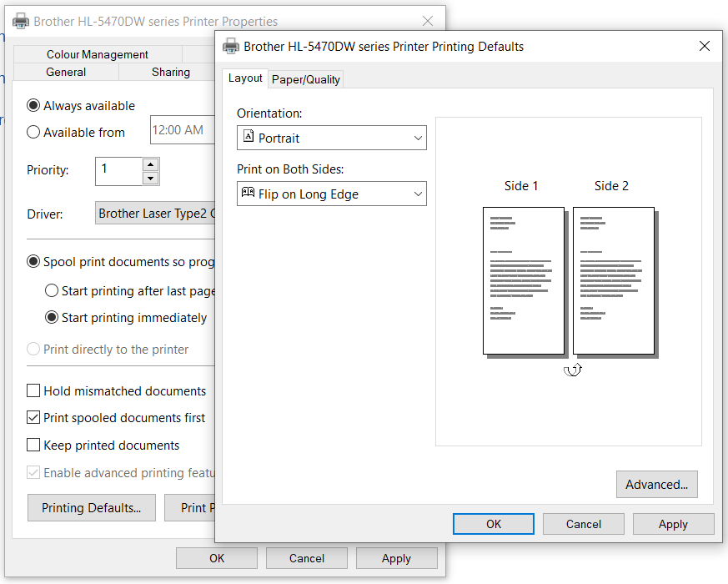Close the Printer Properties window
Screen dimensions: 728x584
coord(428,21)
